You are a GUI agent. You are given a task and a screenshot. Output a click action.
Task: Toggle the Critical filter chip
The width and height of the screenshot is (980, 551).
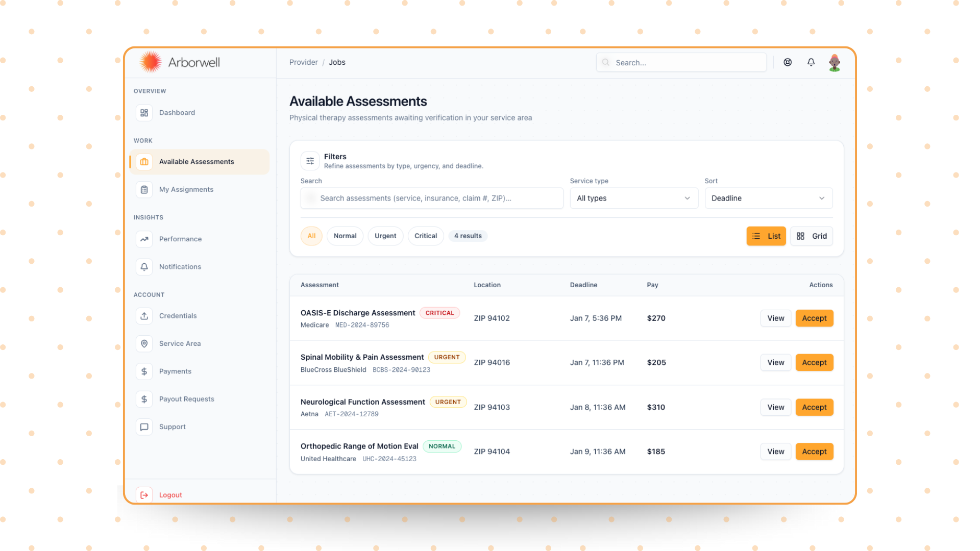coord(426,236)
